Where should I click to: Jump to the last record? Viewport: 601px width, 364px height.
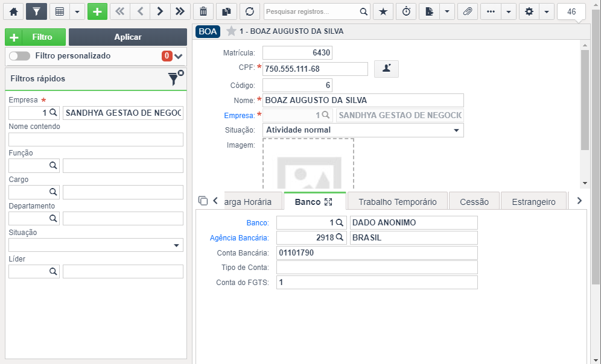[180, 11]
